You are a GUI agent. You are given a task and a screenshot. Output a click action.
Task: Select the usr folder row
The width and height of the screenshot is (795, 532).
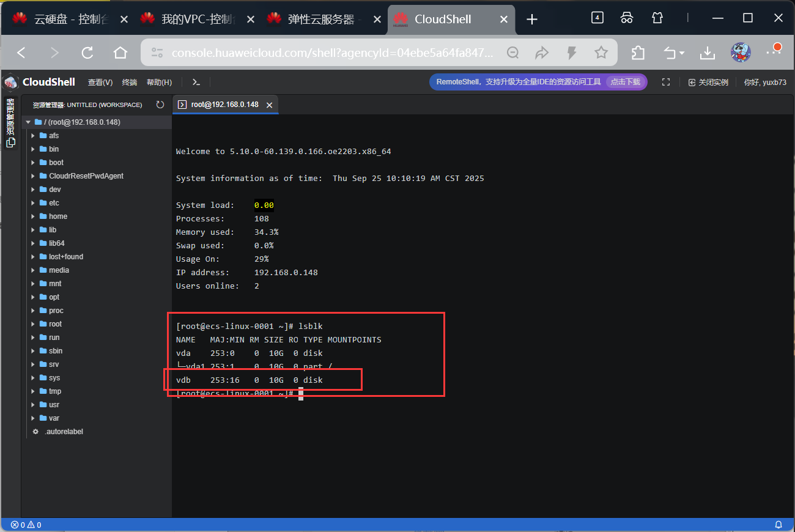coord(97,405)
